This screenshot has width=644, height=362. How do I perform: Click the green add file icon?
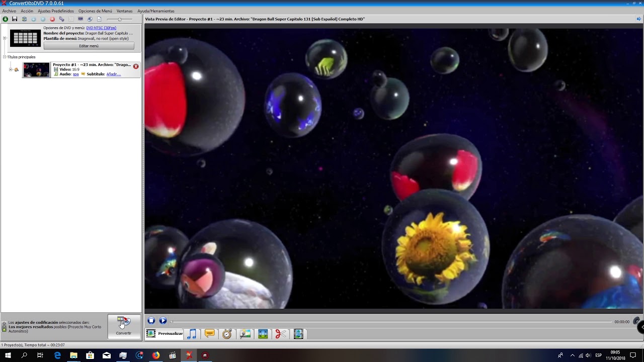[x=5, y=19]
